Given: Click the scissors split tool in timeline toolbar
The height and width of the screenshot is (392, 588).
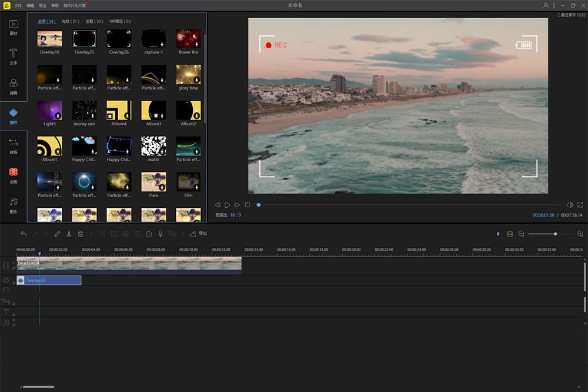Looking at the screenshot, I should (x=69, y=234).
